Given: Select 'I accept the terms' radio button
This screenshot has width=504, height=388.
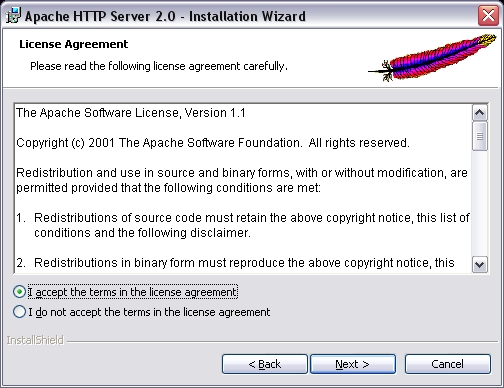Looking at the screenshot, I should (x=19, y=292).
